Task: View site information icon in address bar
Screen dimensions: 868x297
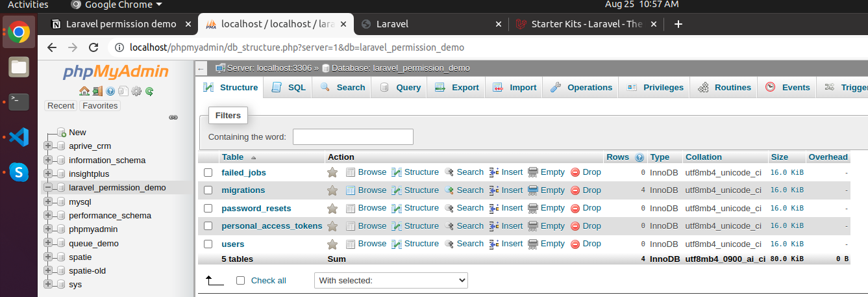Action: [x=119, y=47]
